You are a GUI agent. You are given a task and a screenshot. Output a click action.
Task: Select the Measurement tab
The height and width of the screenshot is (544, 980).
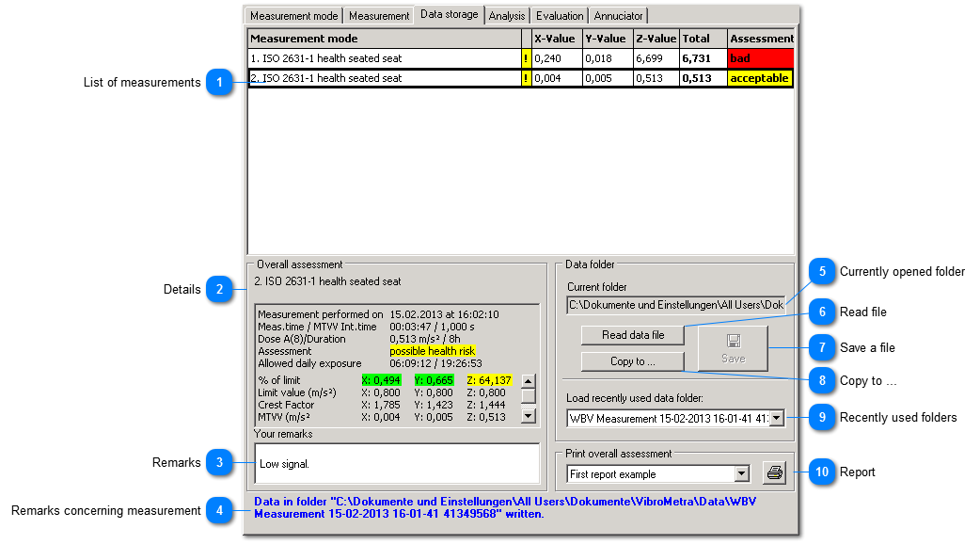coord(379,16)
